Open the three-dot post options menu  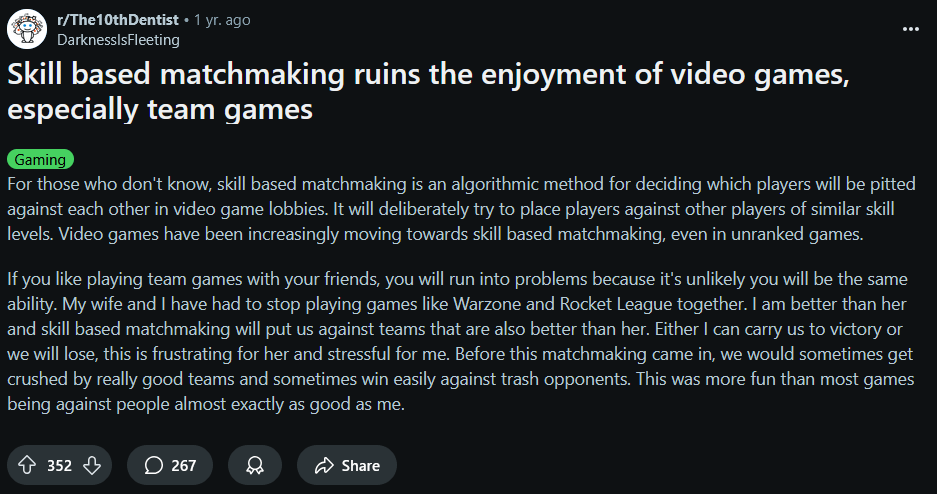click(x=911, y=29)
